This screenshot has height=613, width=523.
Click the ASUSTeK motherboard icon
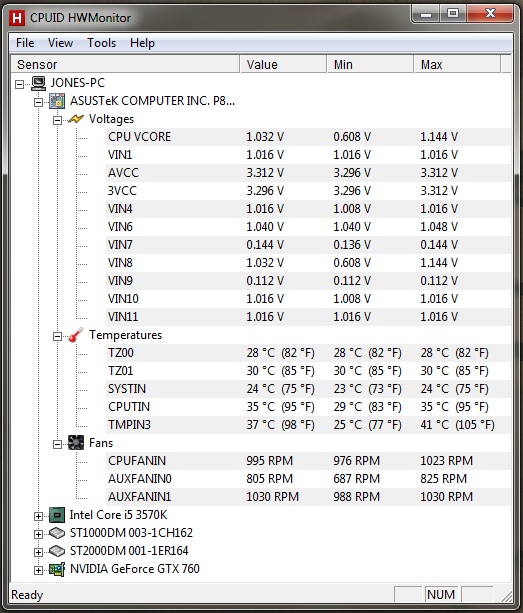click(x=57, y=101)
